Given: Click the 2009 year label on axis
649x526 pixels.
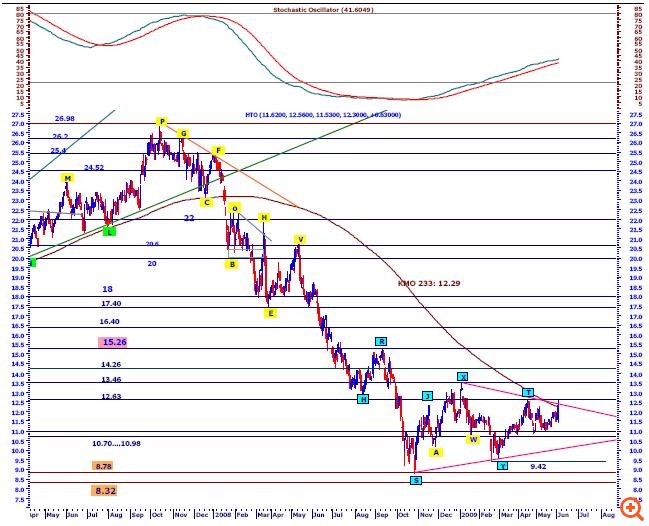Looking at the screenshot, I should tap(469, 515).
